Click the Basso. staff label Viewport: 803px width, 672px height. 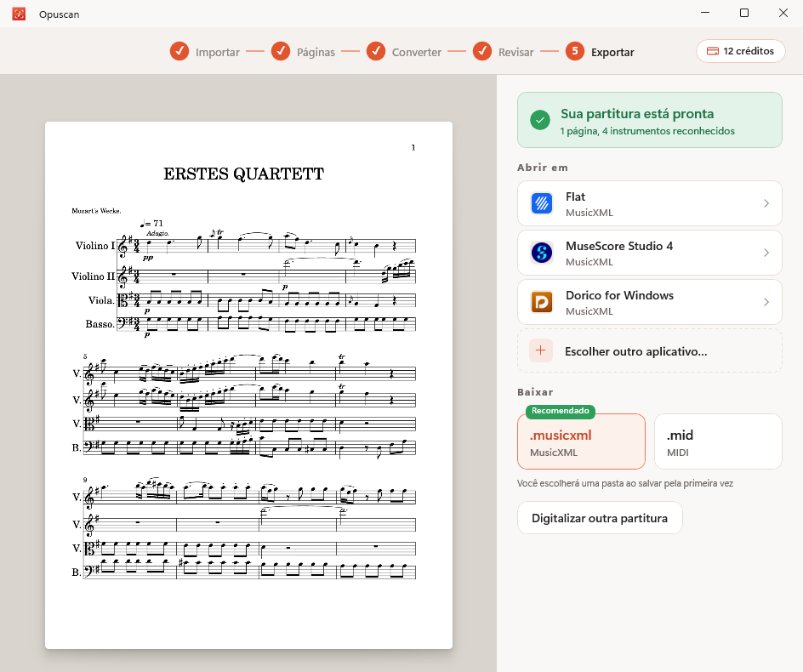[100, 324]
